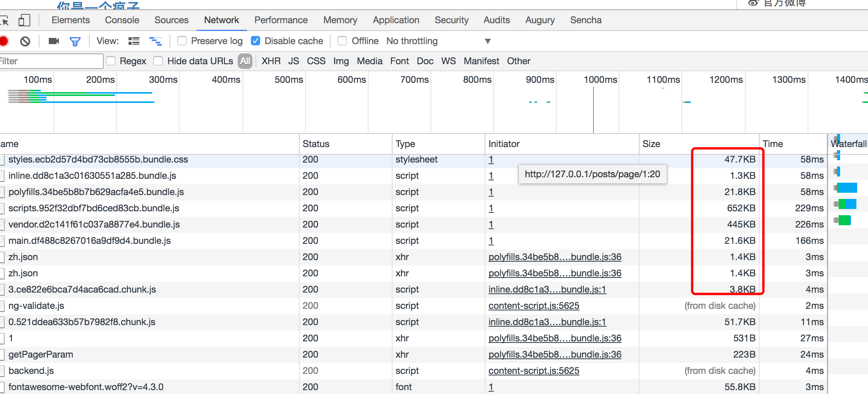Sort by the Status column header
This screenshot has height=394, width=868.
(x=346, y=144)
